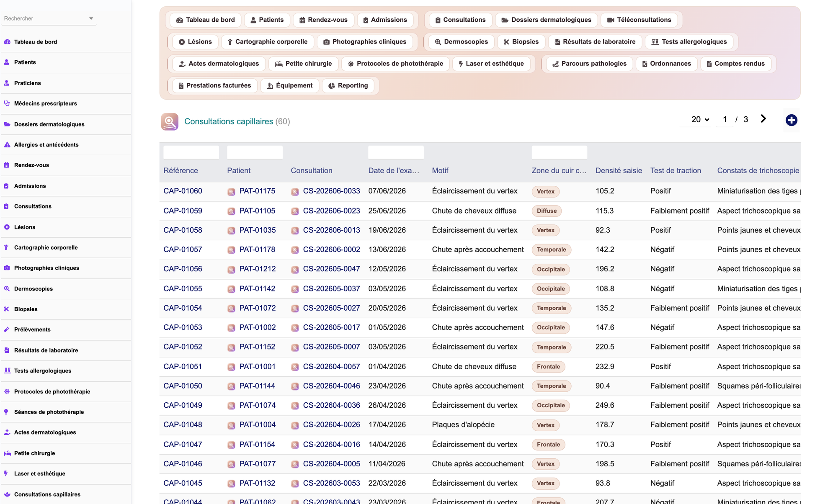
Task: Click the Consultations capillaires header icon
Action: [x=170, y=121]
